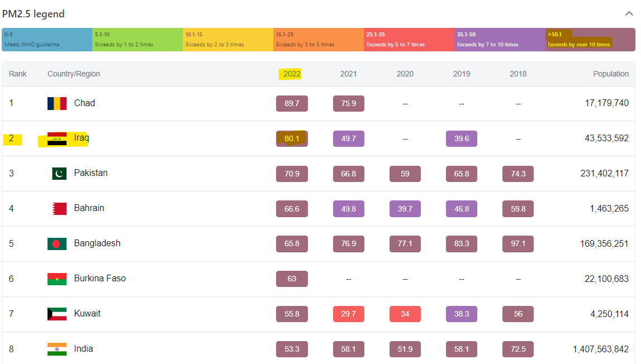Click the Bahrain flag icon
The width and height of the screenshot is (641, 364).
[x=59, y=209]
